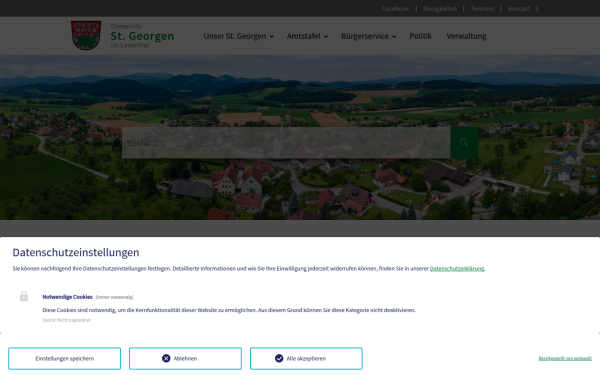The height and width of the screenshot is (375, 600).
Task: Click the Zweck: Nicht zugeordnet text
Action: point(66,320)
